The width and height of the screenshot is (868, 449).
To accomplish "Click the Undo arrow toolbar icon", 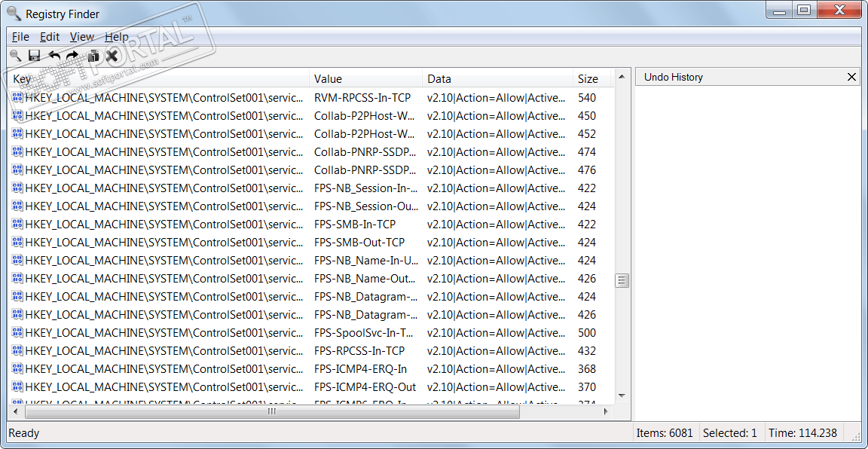I will coord(53,55).
